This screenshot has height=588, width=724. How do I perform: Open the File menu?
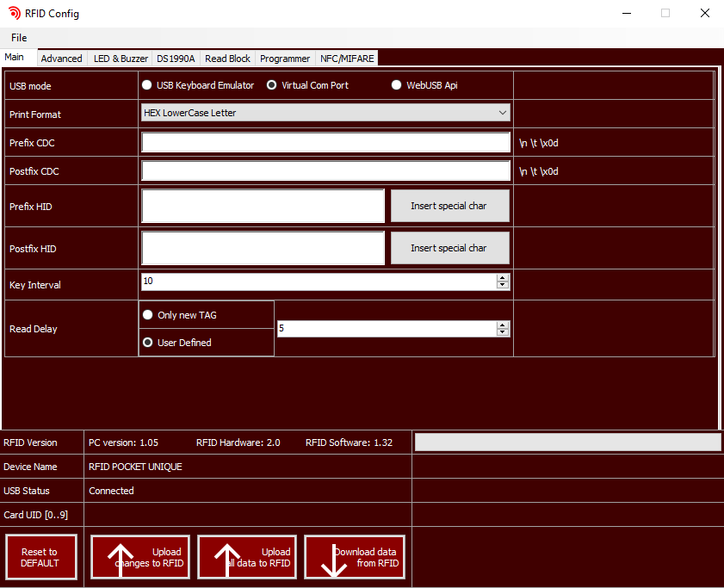19,38
